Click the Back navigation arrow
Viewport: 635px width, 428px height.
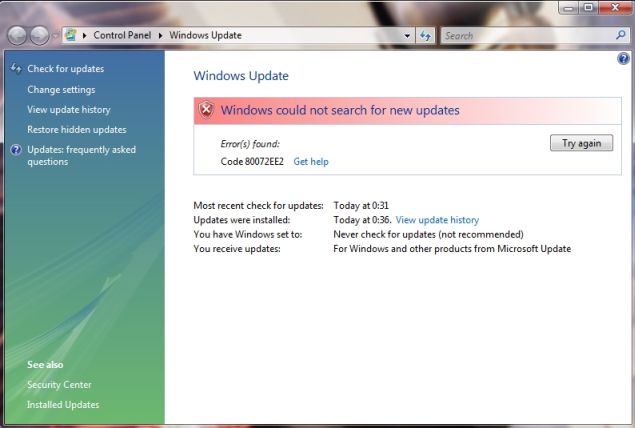[17, 36]
